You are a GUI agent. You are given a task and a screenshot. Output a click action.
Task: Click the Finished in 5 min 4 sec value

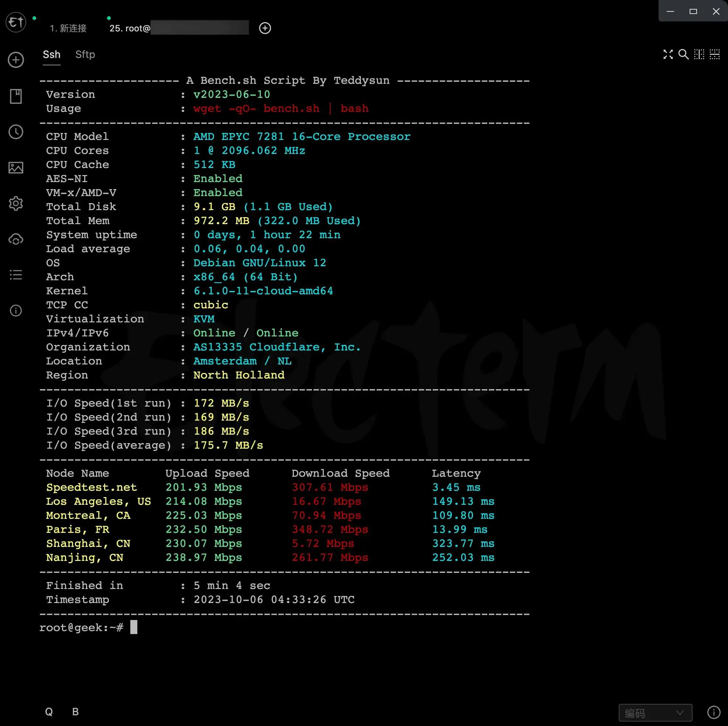coord(232,586)
